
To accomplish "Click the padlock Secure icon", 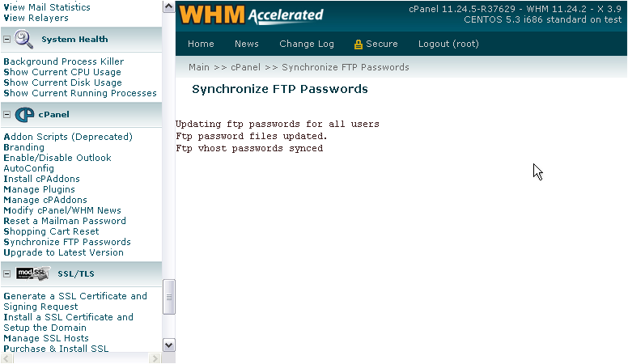I will click(358, 44).
